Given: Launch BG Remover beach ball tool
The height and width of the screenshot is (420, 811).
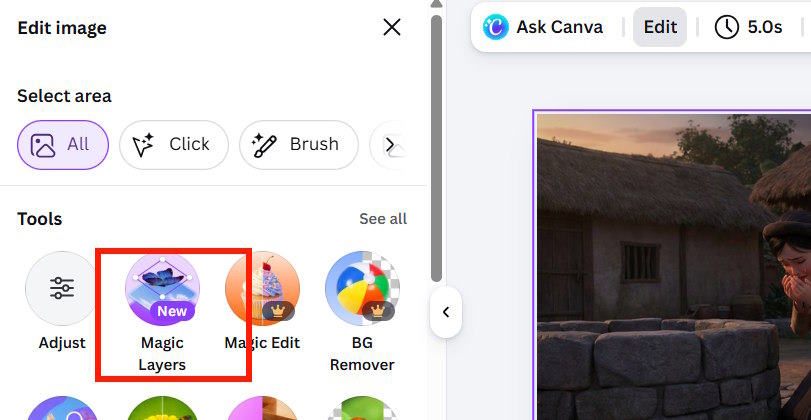Looking at the screenshot, I should pos(362,289).
